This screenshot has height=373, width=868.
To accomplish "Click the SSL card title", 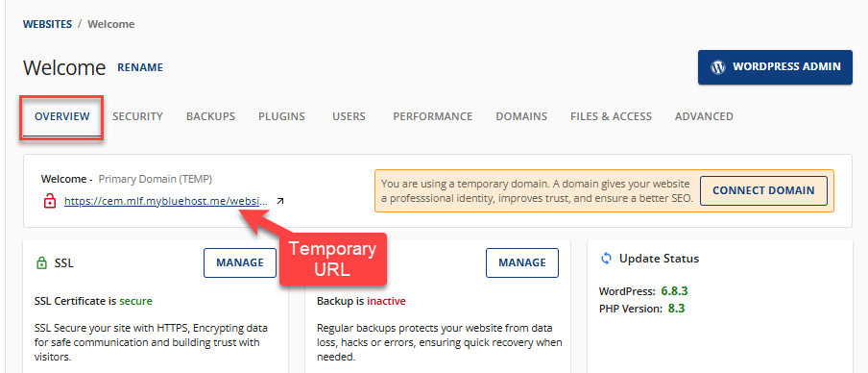I will tap(63, 263).
